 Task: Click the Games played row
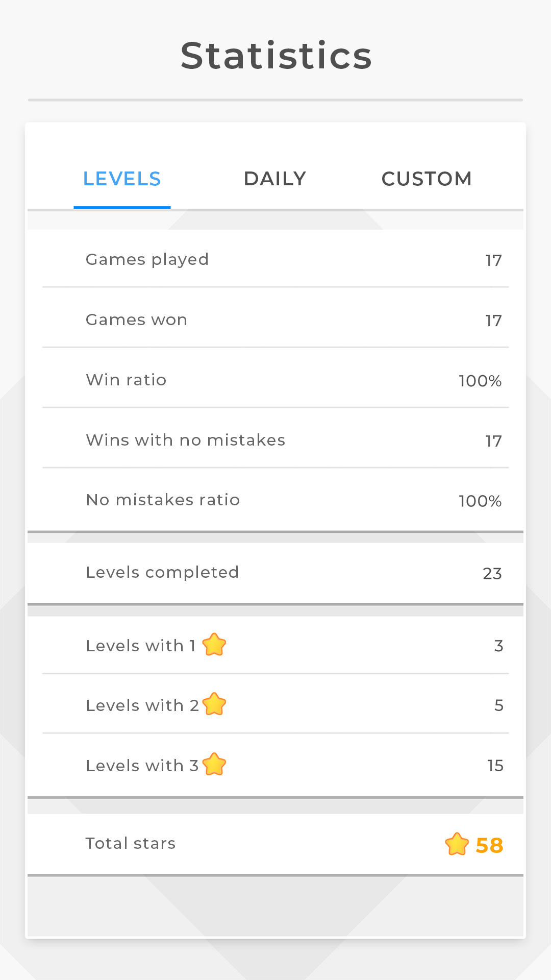click(275, 259)
